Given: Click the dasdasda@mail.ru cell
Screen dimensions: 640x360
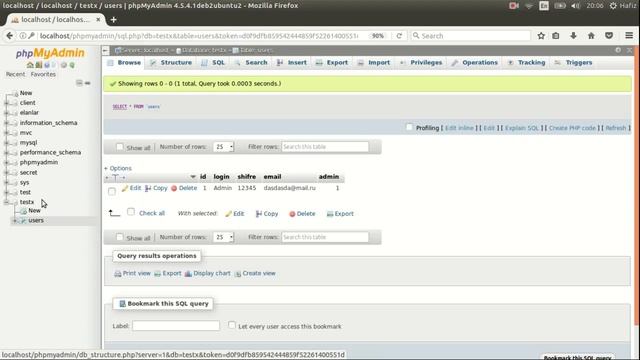Looking at the screenshot, I should 289,188.
